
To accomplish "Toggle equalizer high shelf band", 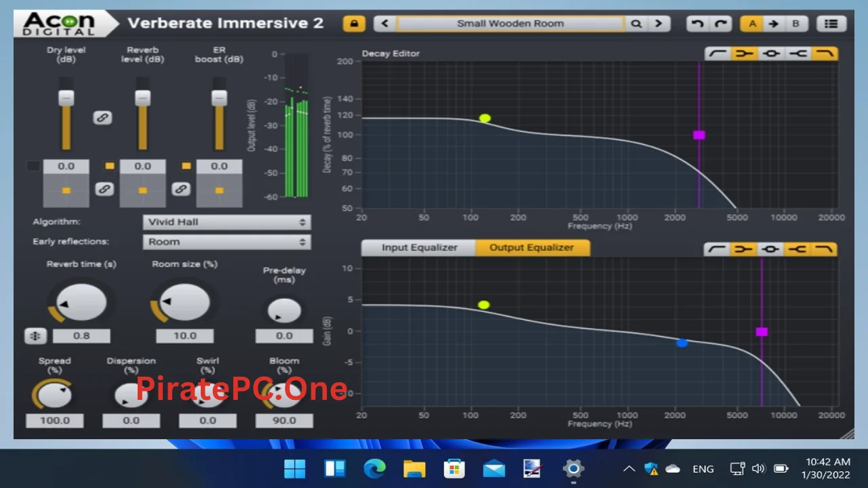I will pos(797,249).
